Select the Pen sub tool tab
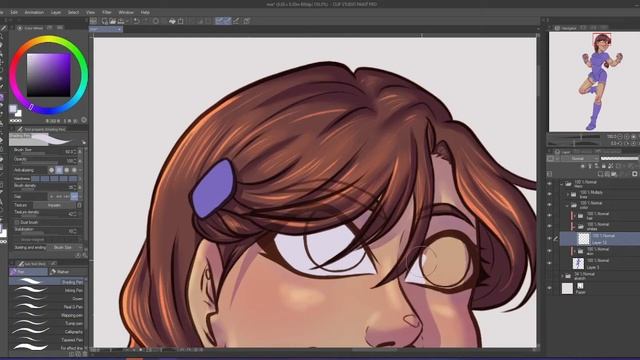Viewport: 640px width, 360px height. click(29, 272)
